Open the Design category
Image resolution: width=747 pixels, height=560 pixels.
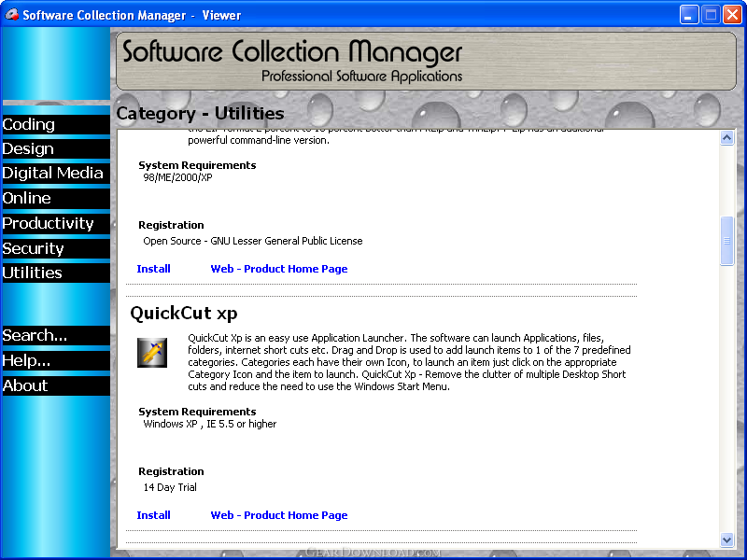click(56, 148)
